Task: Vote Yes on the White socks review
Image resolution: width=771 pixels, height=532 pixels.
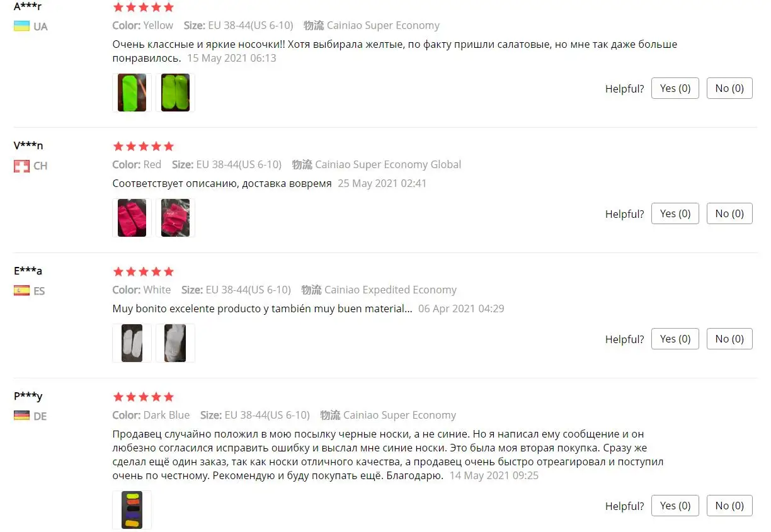Action: 675,339
